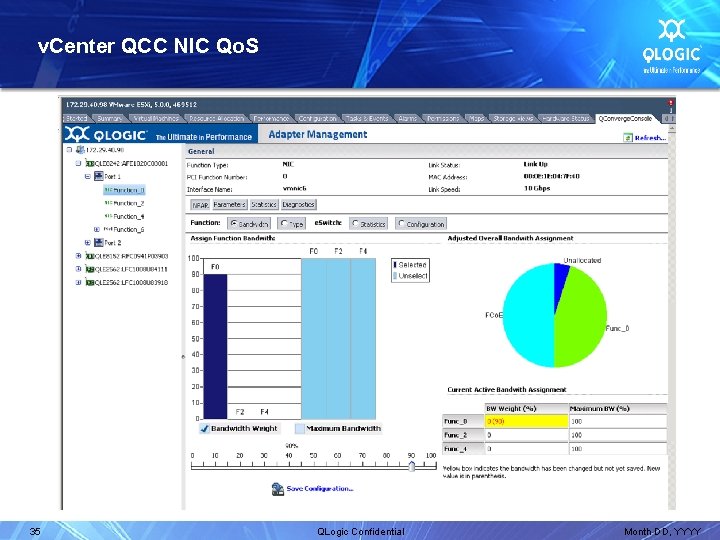Click the Func_4 Maximum BW cell
This screenshot has width=720, height=540.
click(x=618, y=449)
